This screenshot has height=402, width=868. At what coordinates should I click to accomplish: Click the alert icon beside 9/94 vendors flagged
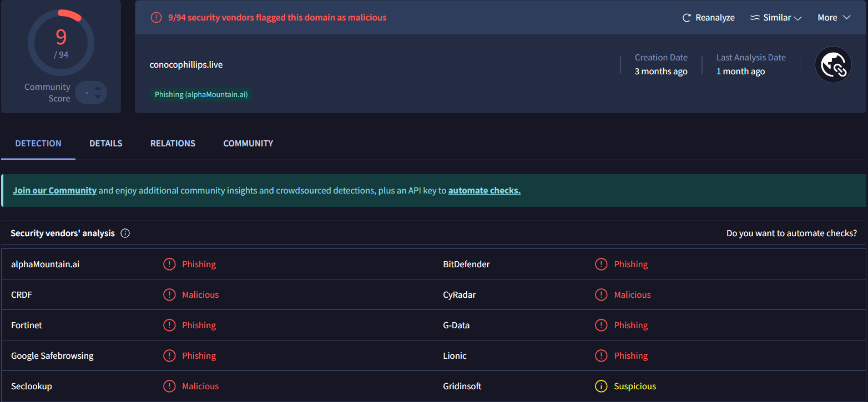157,18
